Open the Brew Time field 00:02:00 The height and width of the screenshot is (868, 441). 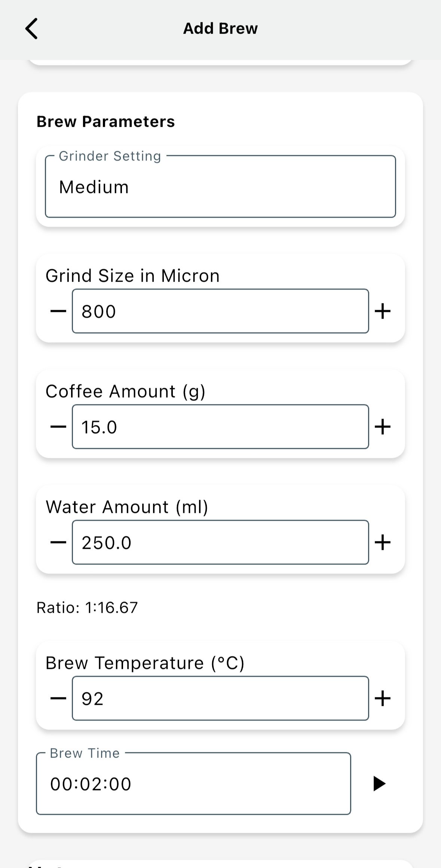pyautogui.click(x=193, y=784)
